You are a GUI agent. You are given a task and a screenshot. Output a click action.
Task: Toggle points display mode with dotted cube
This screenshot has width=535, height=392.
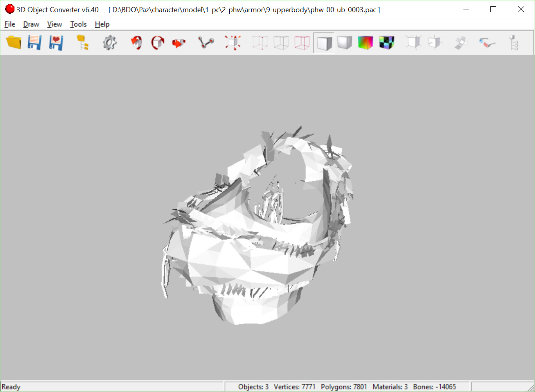click(x=260, y=42)
